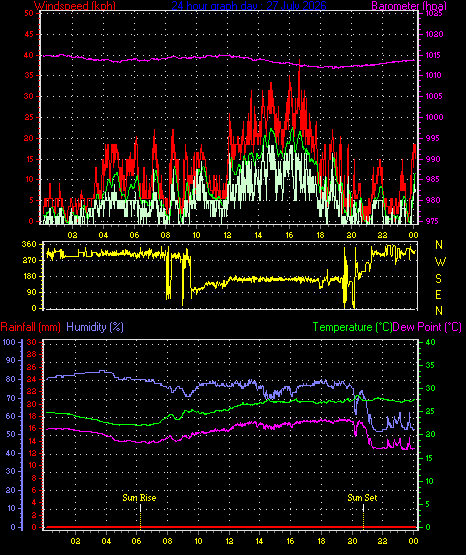Click the 50 tick on windspeed axis
The image size is (466, 555).
pos(29,13)
